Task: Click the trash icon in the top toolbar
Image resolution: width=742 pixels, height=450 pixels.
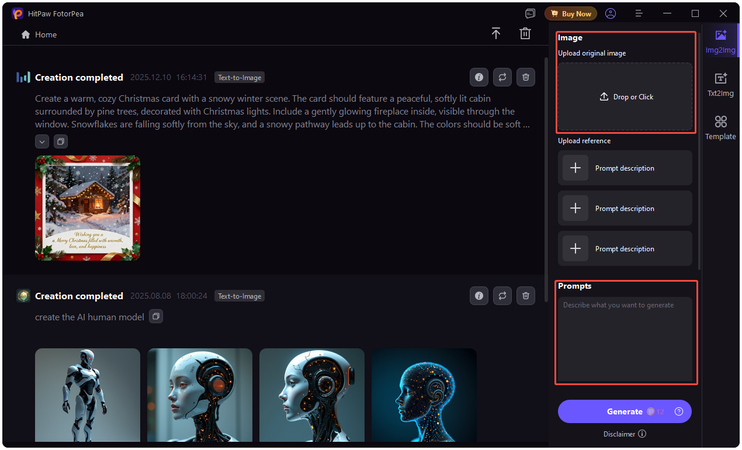Action: 525,33
